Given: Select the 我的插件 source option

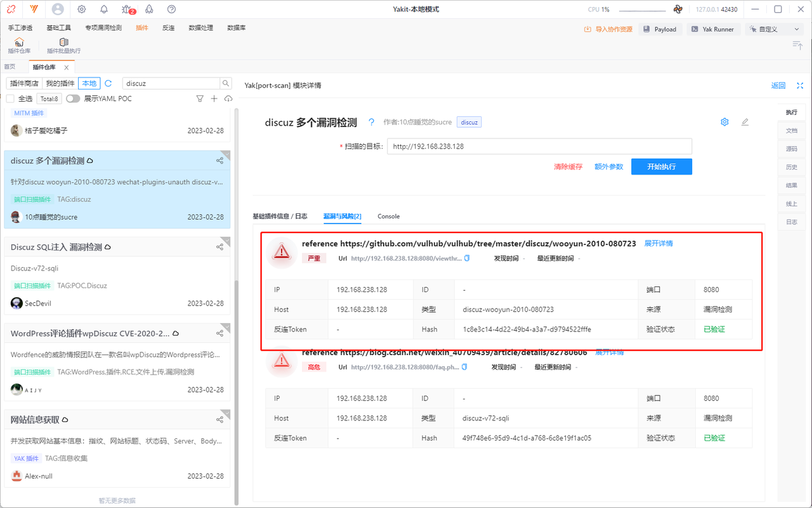Looking at the screenshot, I should [x=60, y=83].
